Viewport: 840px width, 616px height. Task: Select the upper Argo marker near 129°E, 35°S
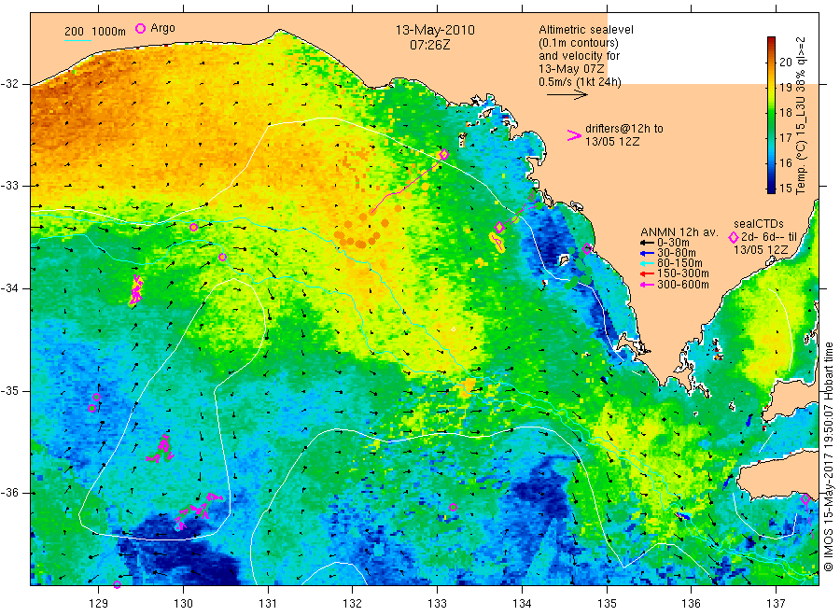point(96,397)
